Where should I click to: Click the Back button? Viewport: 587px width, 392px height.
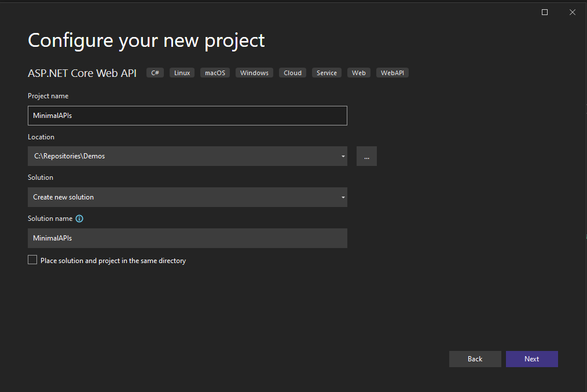pyautogui.click(x=475, y=358)
